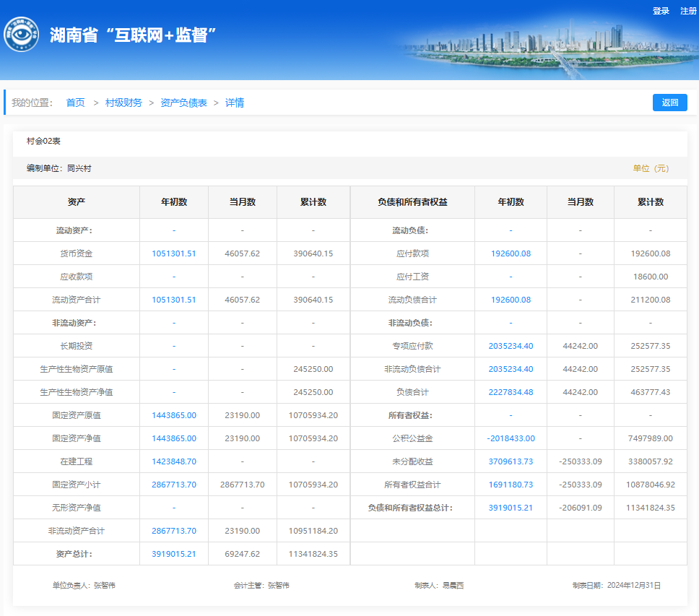Click the eye logo in the header

(x=22, y=35)
